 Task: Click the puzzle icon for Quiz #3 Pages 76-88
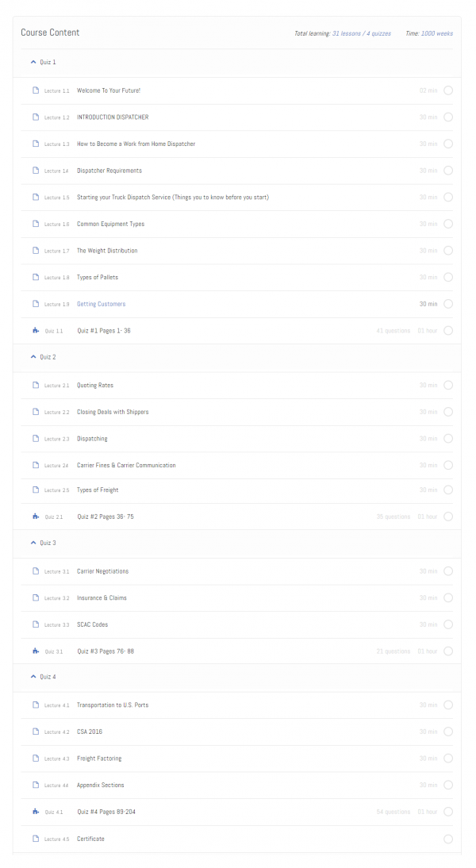click(x=35, y=651)
